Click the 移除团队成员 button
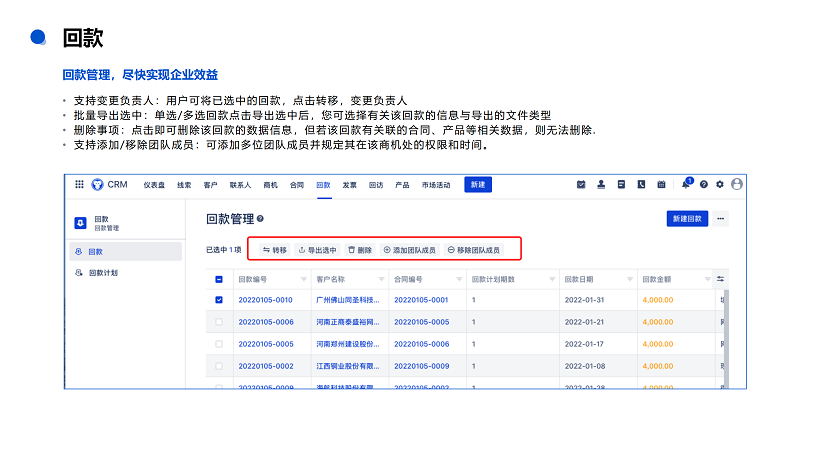 pos(474,250)
